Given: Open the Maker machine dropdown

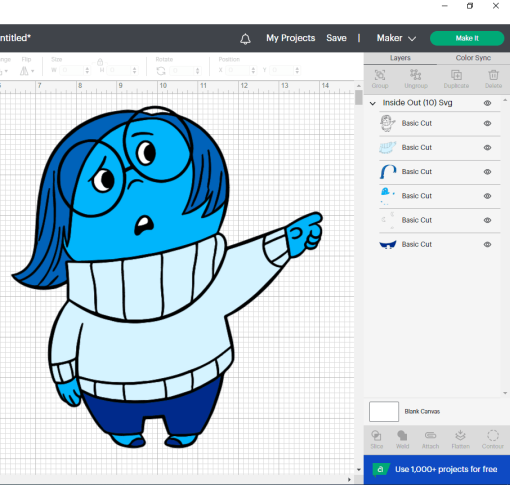Looking at the screenshot, I should point(396,38).
